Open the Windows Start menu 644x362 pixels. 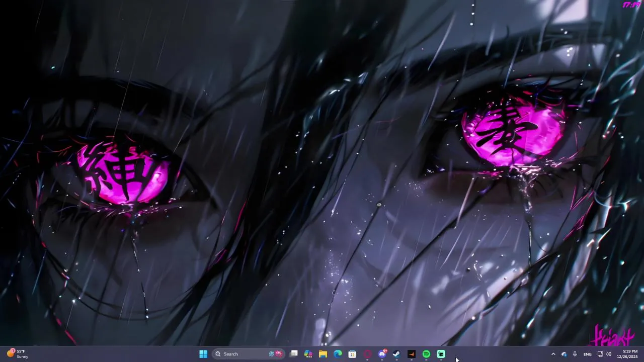pos(203,354)
